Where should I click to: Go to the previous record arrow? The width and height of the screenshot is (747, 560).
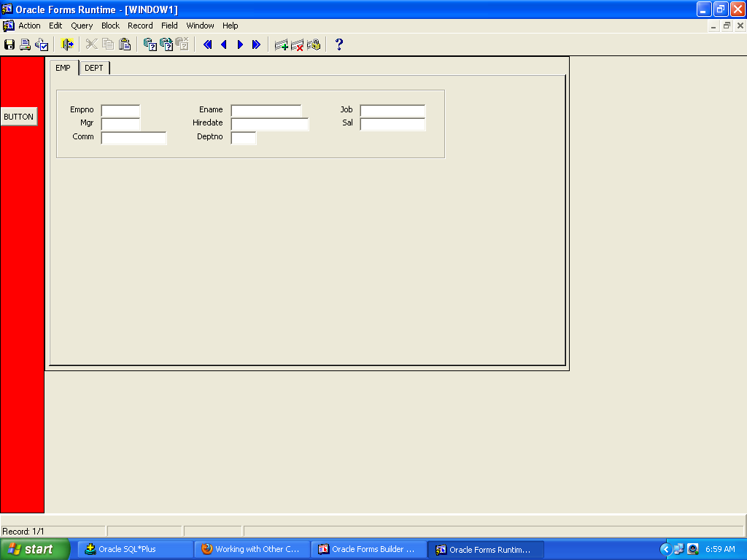click(x=224, y=44)
